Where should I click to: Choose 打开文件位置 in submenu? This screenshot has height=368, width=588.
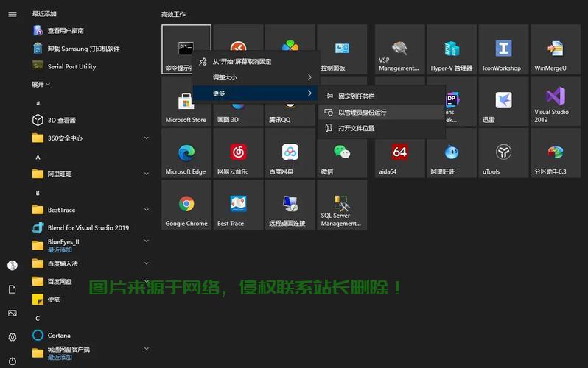point(382,128)
